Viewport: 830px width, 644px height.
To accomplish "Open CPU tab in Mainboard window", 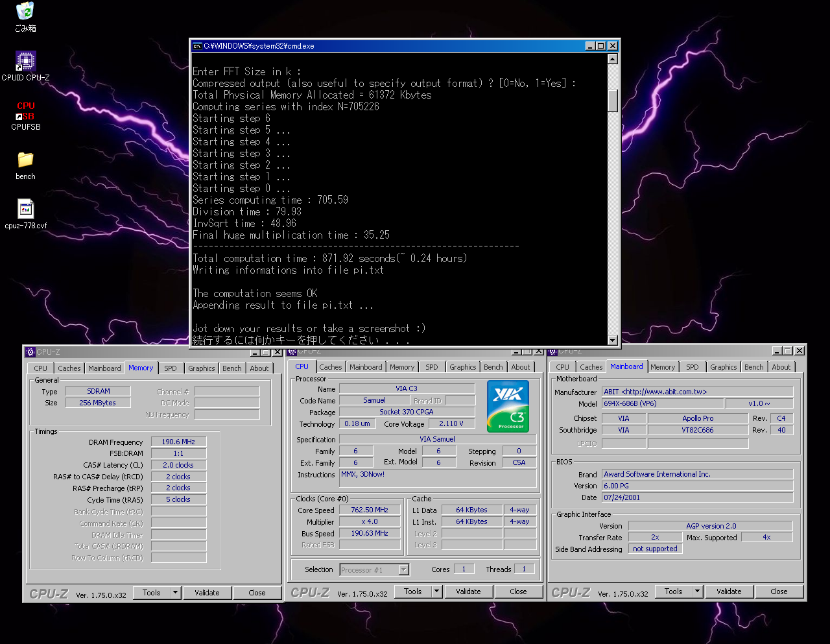I will click(x=562, y=367).
